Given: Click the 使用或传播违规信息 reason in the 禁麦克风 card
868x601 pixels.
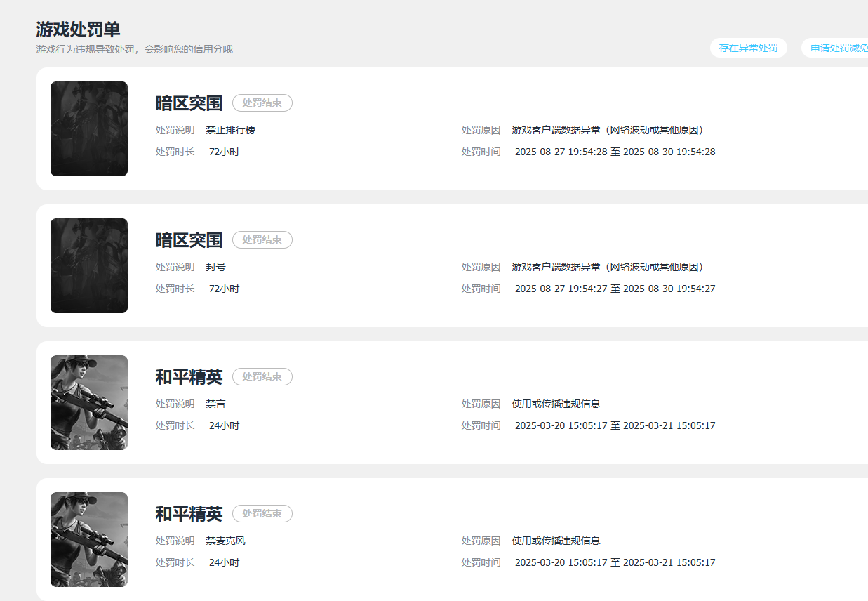Looking at the screenshot, I should coord(556,541).
